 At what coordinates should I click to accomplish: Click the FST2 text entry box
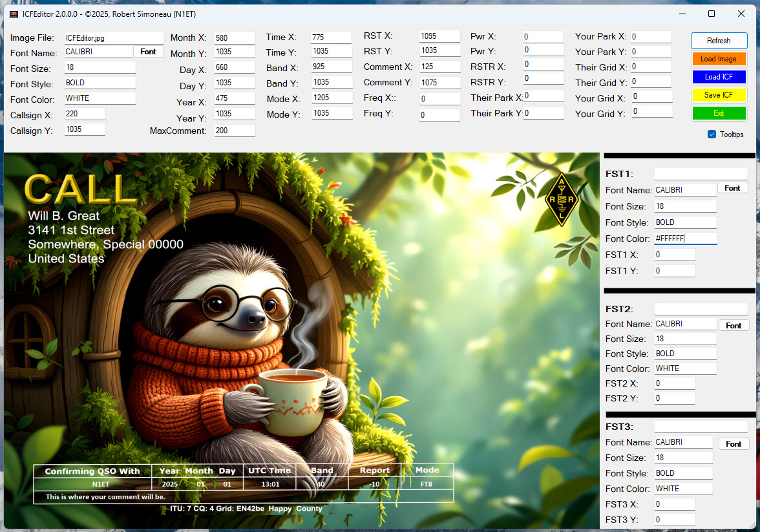(701, 309)
